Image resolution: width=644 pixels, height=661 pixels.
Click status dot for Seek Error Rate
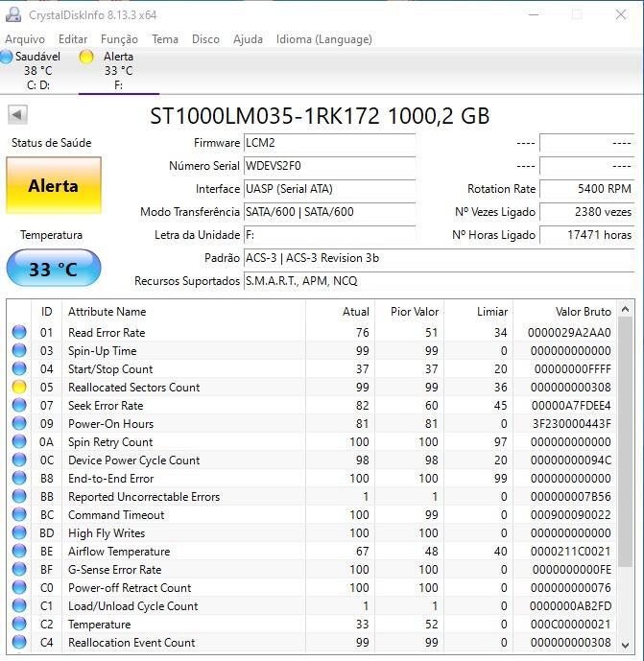click(19, 405)
